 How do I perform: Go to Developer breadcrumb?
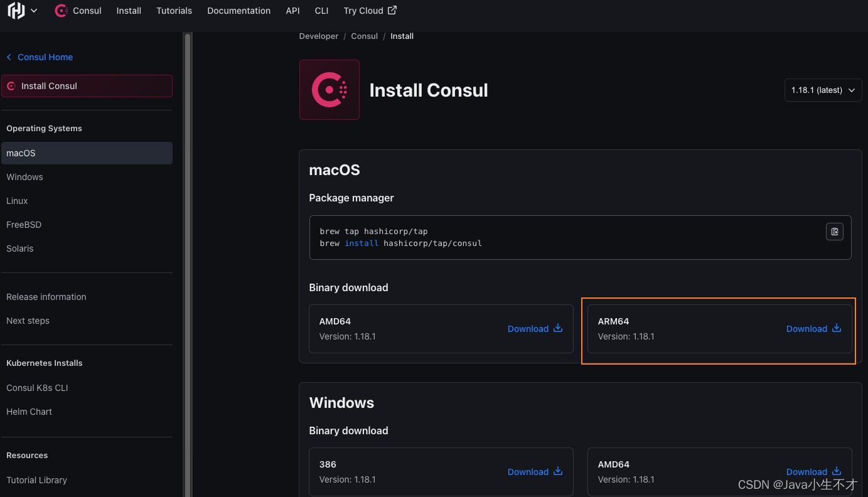coord(318,36)
